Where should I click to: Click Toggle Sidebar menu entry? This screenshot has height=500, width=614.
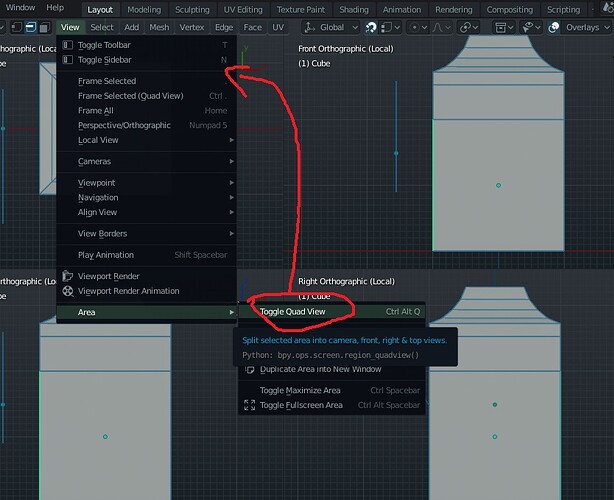click(x=146, y=60)
